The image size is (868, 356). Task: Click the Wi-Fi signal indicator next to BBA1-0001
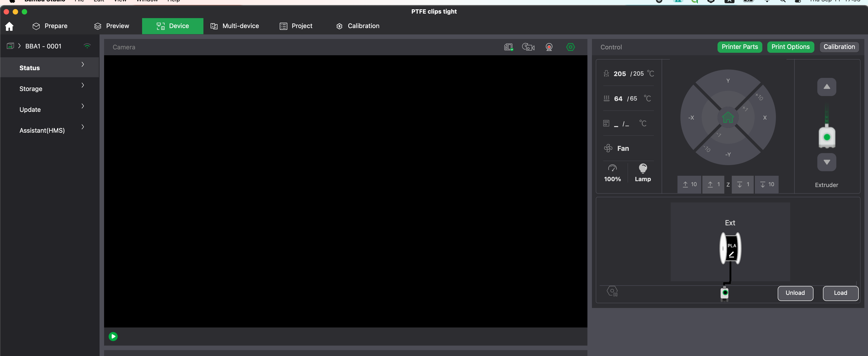[x=87, y=46]
